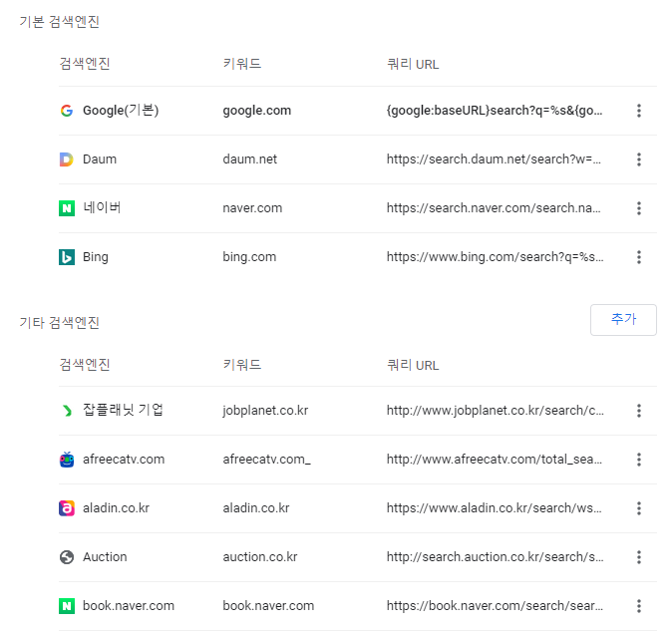
Task: Select the afreecatv.com engine name
Action: tap(124, 460)
